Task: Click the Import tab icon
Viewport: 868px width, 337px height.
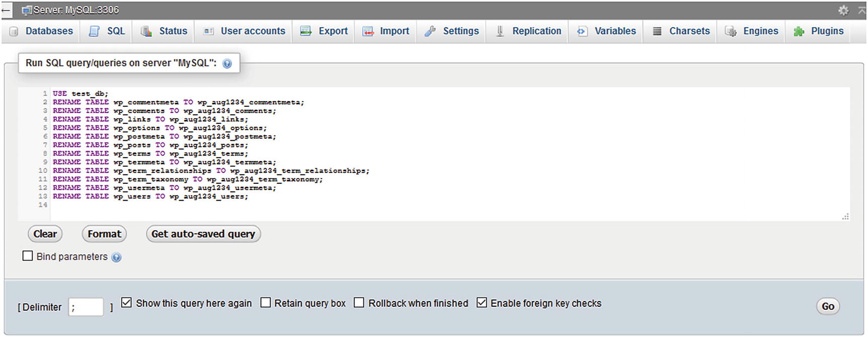Action: (368, 31)
